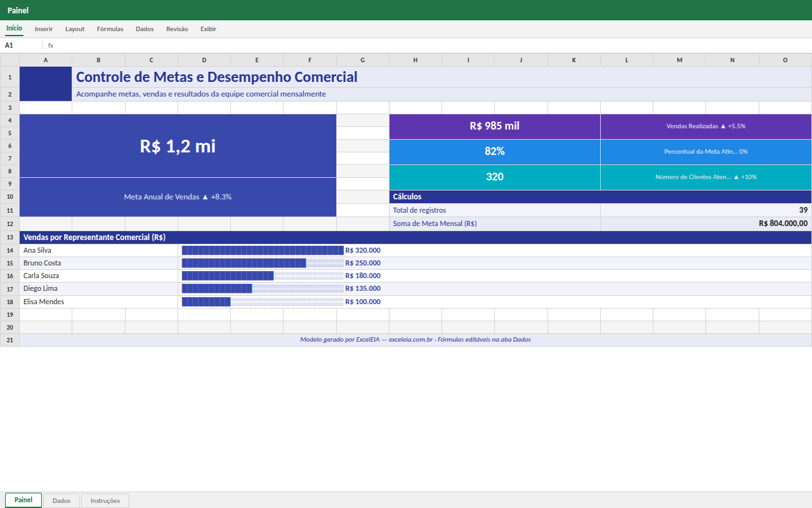Viewport: 812px width, 508px height.
Task: Click the Name Box showing A1
Action: coord(22,46)
